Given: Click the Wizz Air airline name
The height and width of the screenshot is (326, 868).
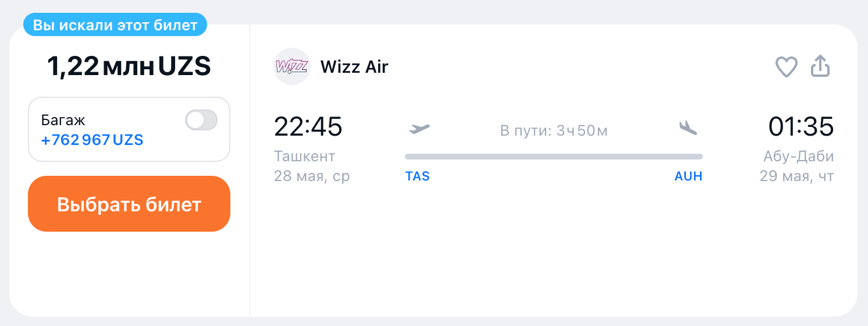Looking at the screenshot, I should pos(354,67).
